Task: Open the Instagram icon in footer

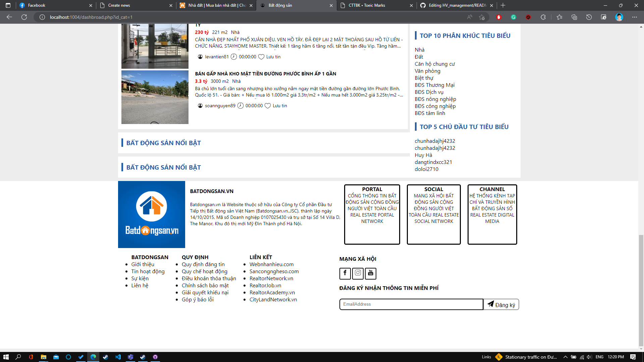Action: pyautogui.click(x=358, y=273)
